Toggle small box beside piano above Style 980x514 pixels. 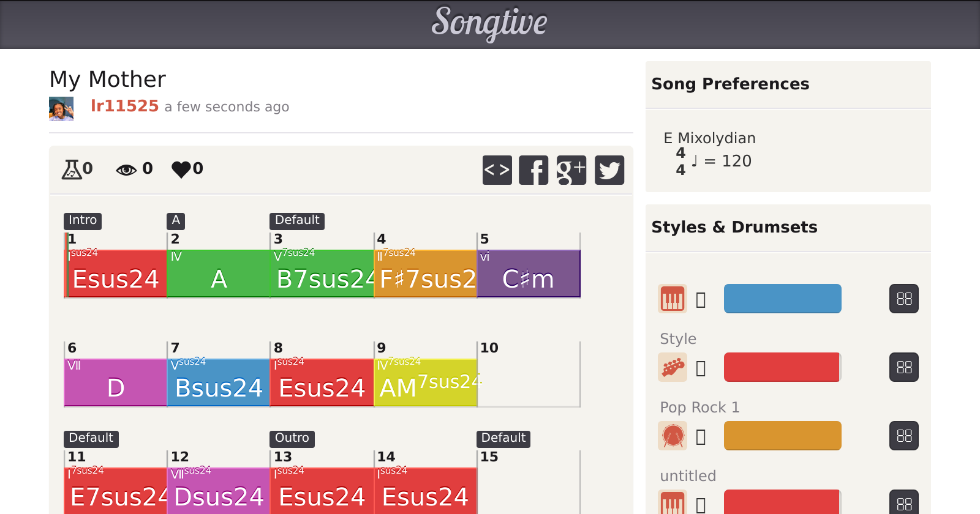point(701,300)
